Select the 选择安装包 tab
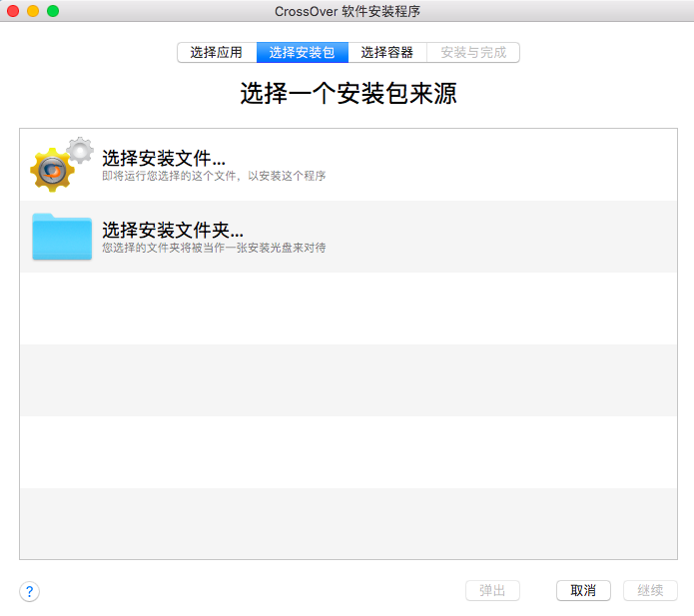 (x=302, y=53)
